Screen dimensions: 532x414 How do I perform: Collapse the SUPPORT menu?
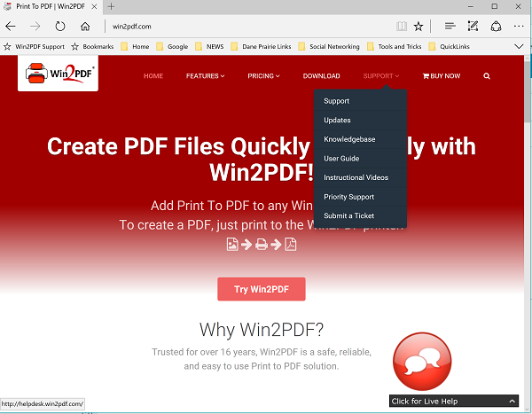(x=381, y=76)
